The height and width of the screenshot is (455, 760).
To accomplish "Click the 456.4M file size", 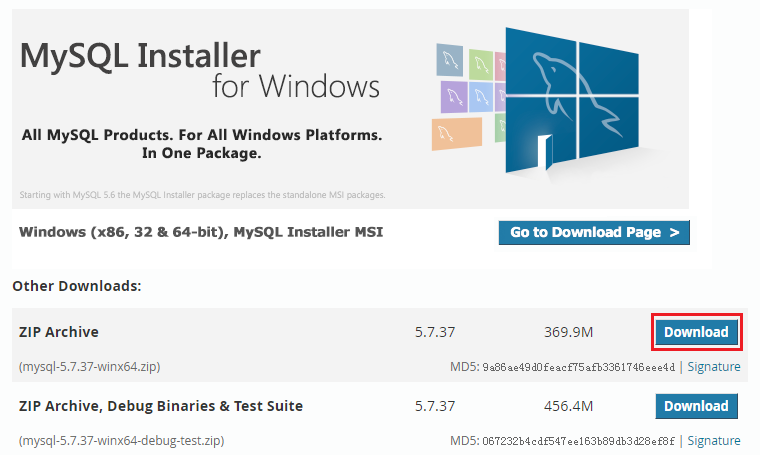I will (569, 406).
